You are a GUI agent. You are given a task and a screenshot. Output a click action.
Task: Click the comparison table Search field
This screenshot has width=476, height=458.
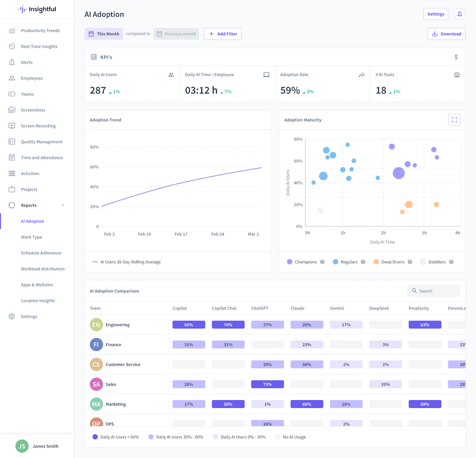434,291
